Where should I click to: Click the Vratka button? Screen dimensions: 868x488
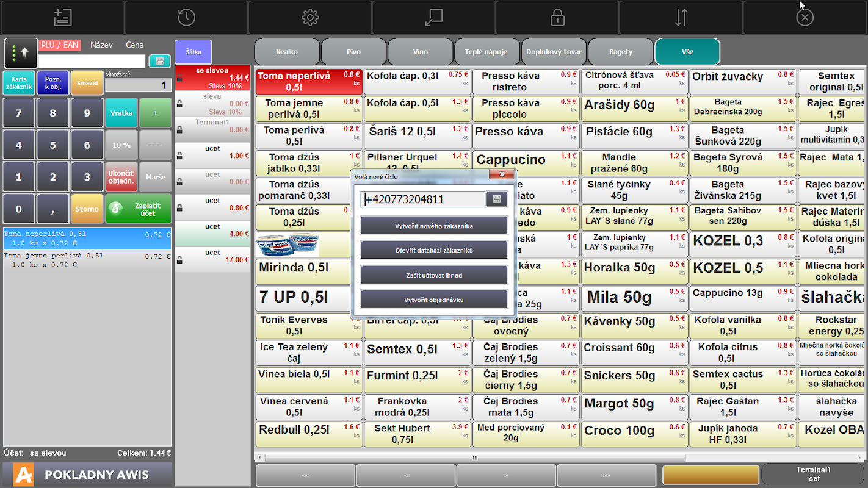click(x=121, y=113)
